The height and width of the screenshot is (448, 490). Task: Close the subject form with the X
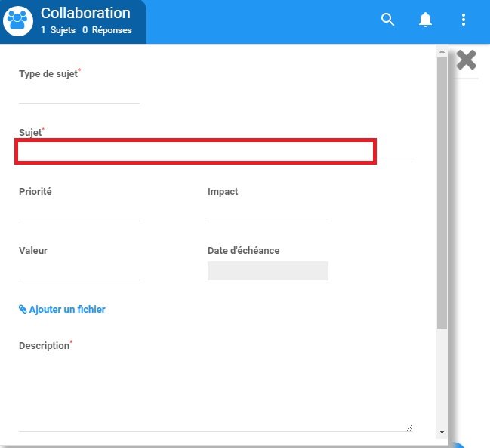(467, 60)
